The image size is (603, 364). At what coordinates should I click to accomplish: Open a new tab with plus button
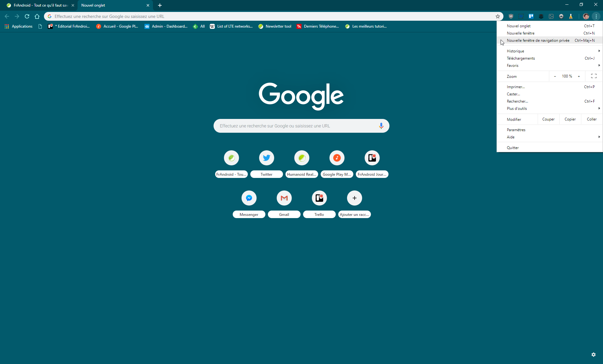[x=160, y=5]
